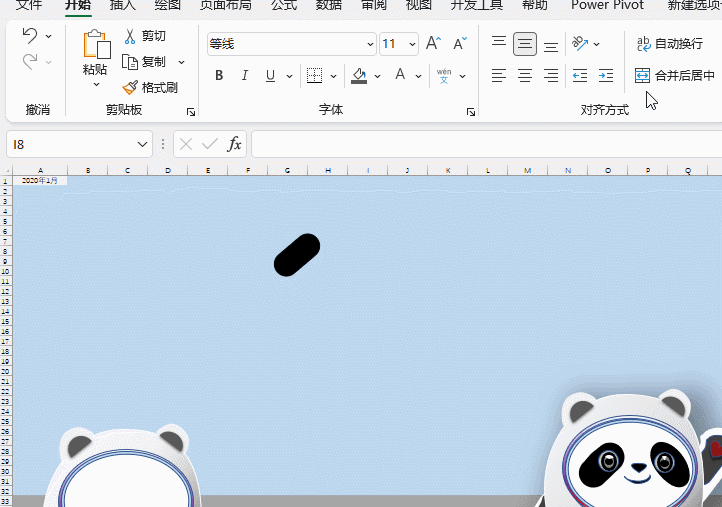
Task: Click the Cut (剪切) scissors icon
Action: pyautogui.click(x=130, y=36)
